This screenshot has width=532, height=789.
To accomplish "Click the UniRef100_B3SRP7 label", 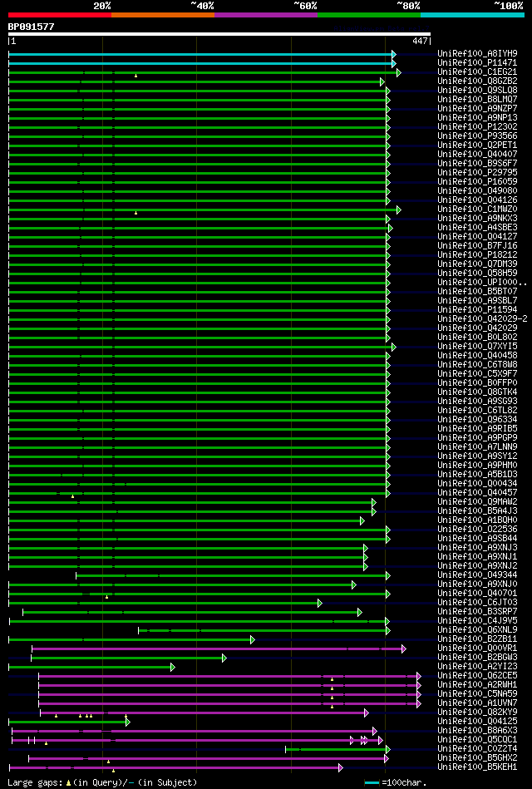I will coord(478,612).
